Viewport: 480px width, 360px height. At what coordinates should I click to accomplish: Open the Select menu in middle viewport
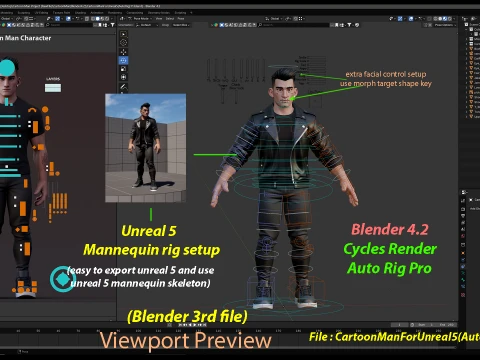(x=170, y=19)
